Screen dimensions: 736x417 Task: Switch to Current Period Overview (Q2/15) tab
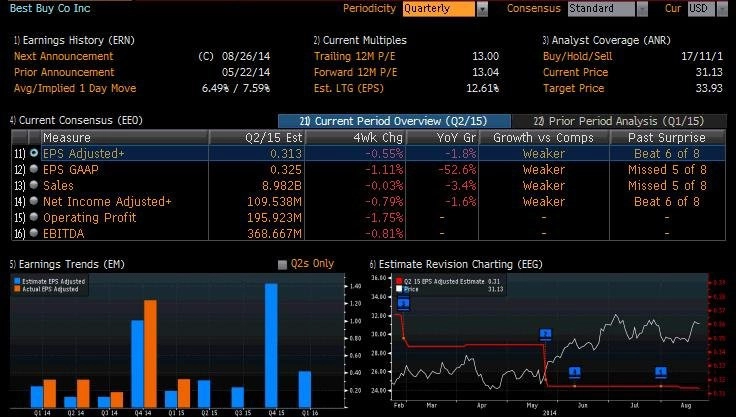click(394, 121)
